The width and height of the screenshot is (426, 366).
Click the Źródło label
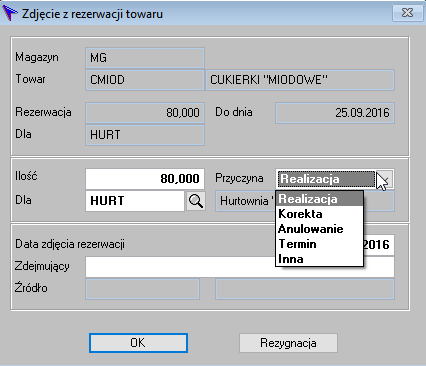(31, 287)
